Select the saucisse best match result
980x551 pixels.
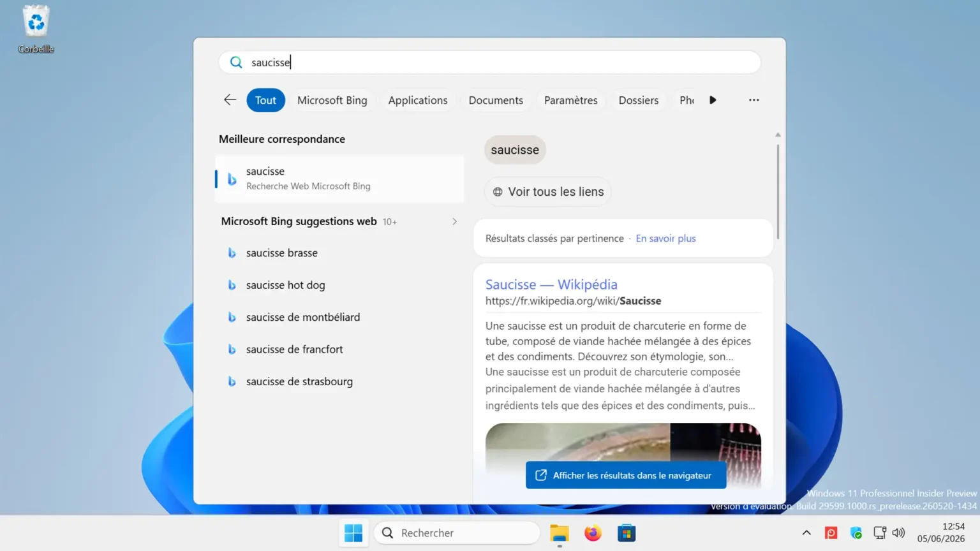[339, 179]
